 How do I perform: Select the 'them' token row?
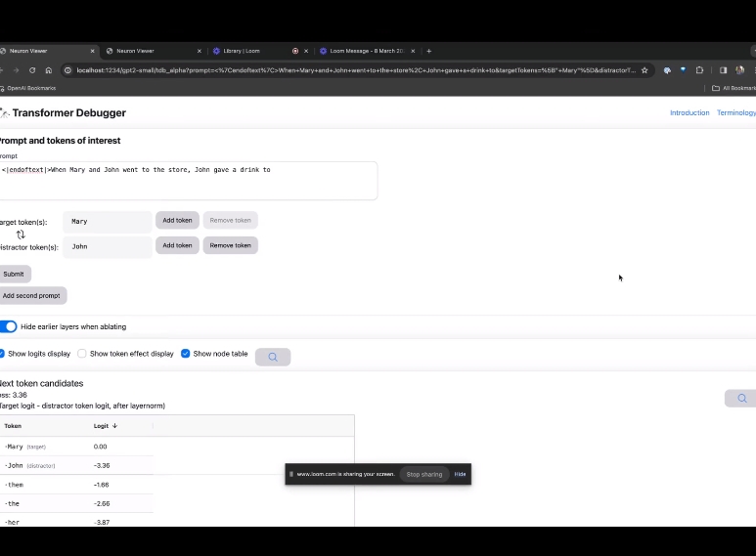point(76,485)
